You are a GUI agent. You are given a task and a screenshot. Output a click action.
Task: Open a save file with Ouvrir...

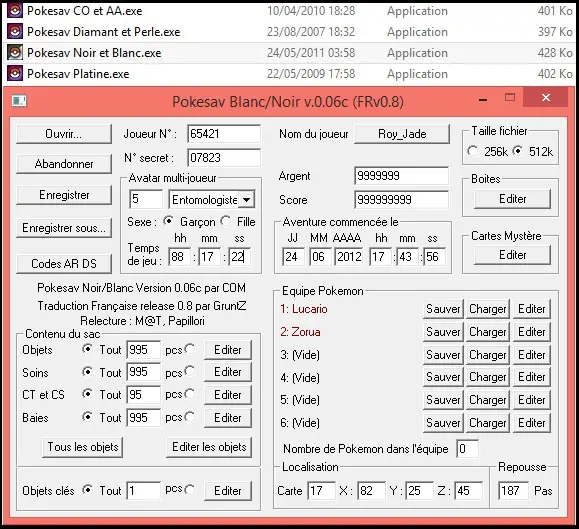pyautogui.click(x=64, y=134)
